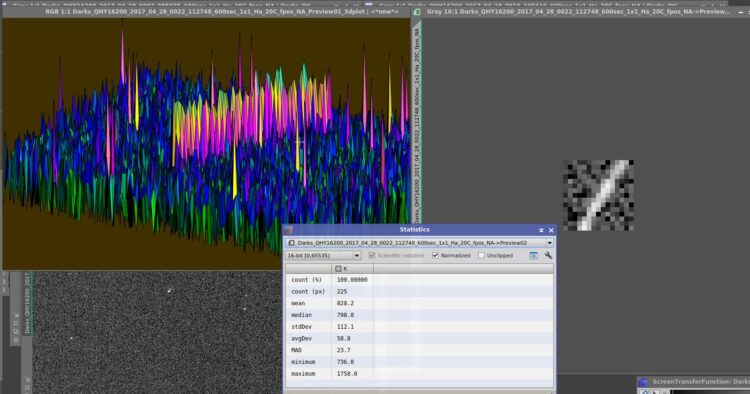Toggle the K channel column checkbox
This screenshot has height=394, width=750.
coord(338,269)
